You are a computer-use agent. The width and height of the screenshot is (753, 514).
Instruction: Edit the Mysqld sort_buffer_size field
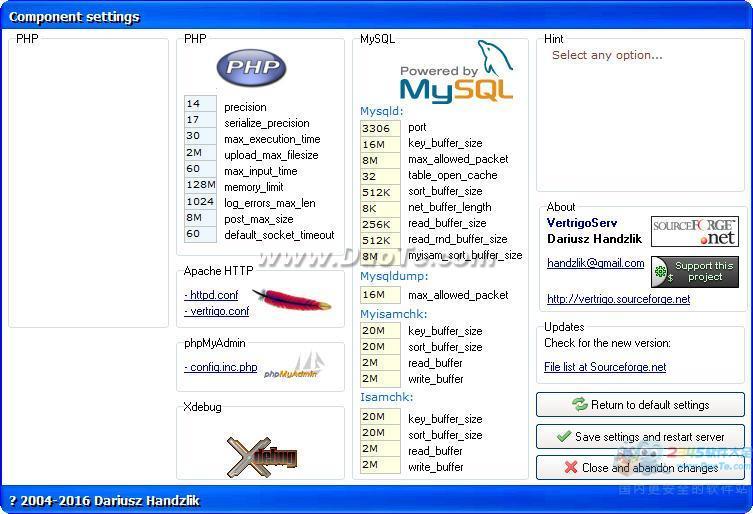click(380, 192)
